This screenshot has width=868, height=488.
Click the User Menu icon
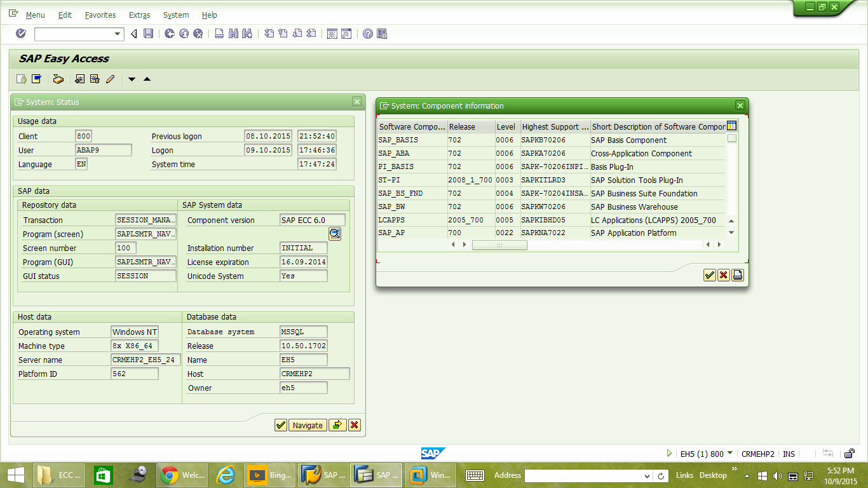coord(22,79)
